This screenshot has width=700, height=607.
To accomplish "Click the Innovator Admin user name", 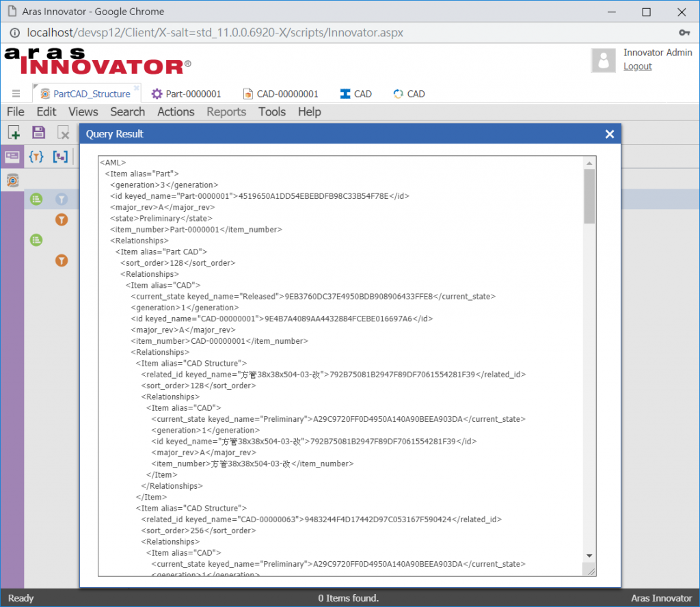I will (x=658, y=53).
